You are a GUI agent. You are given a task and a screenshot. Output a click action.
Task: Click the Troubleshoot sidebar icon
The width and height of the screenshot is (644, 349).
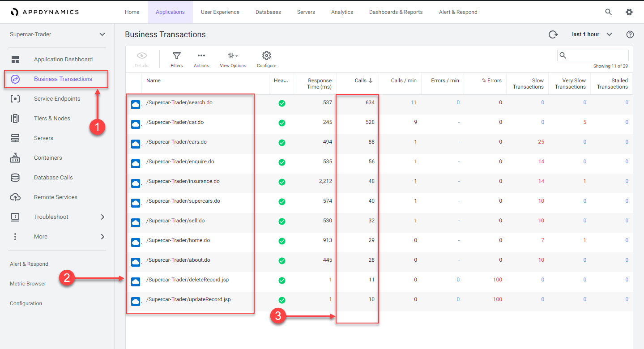[x=15, y=217]
